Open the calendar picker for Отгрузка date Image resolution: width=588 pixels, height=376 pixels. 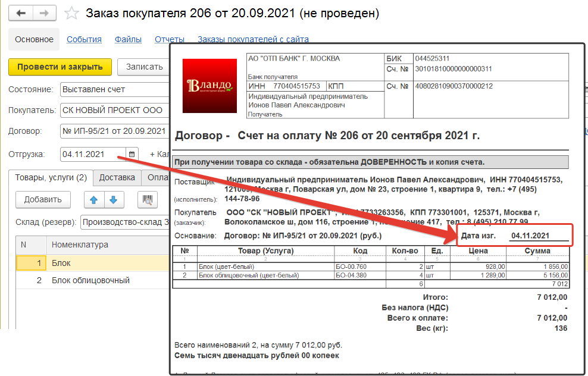132,154
